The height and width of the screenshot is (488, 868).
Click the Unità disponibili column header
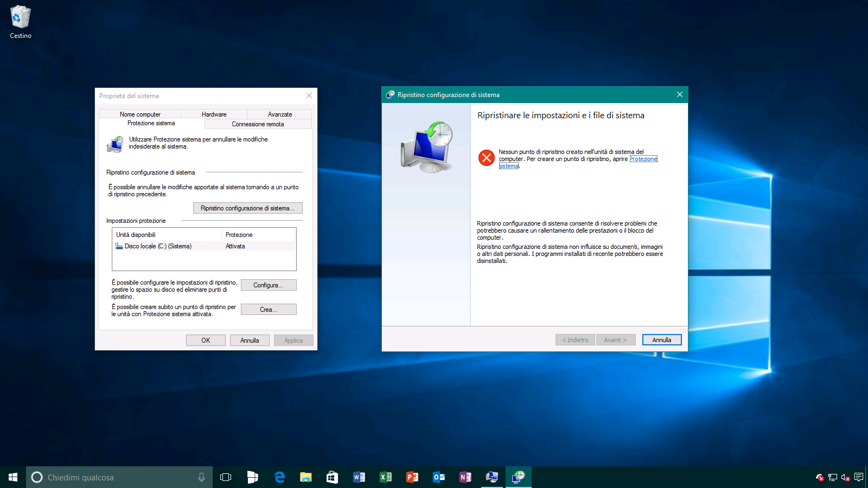(x=167, y=235)
